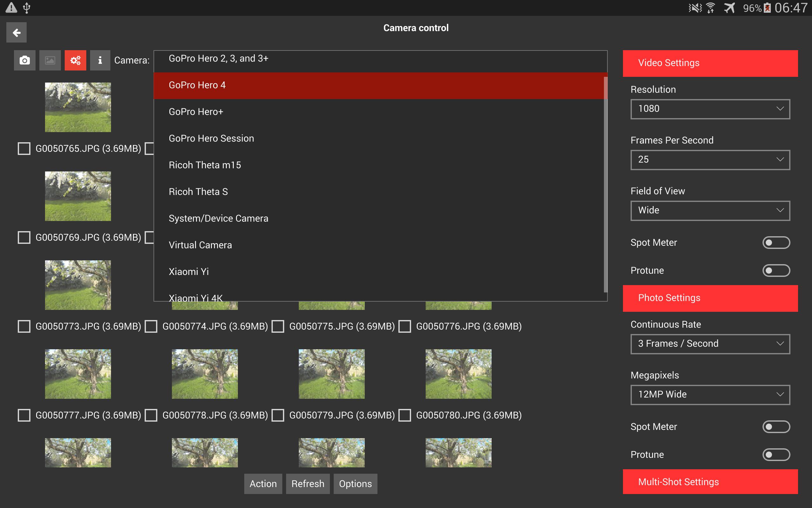Open the Continuous Rate dropdown
This screenshot has height=508, width=812.
[710, 344]
